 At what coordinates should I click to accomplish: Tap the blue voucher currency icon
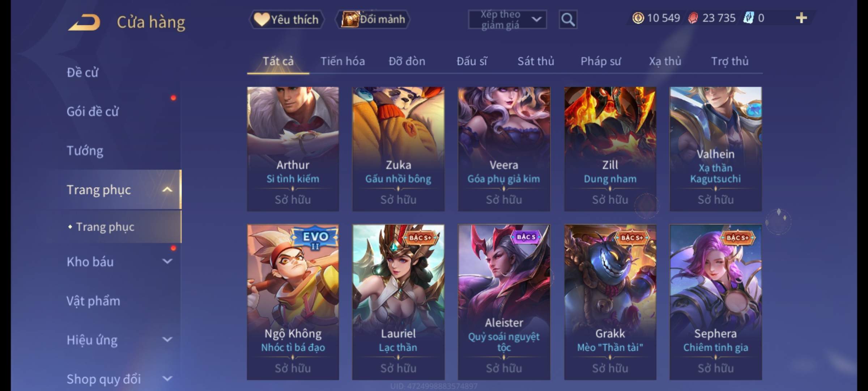(748, 18)
